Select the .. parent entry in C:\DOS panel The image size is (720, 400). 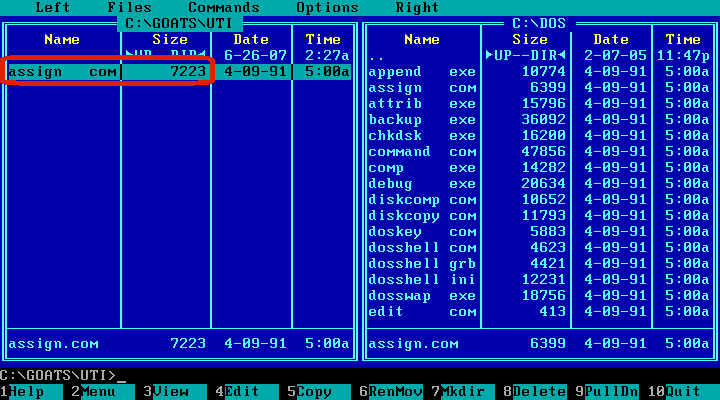377,57
